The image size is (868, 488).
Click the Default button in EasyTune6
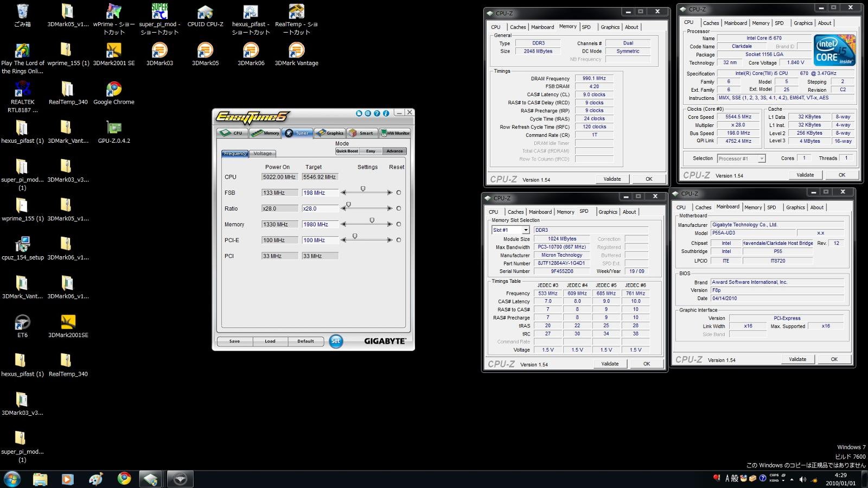(x=305, y=341)
